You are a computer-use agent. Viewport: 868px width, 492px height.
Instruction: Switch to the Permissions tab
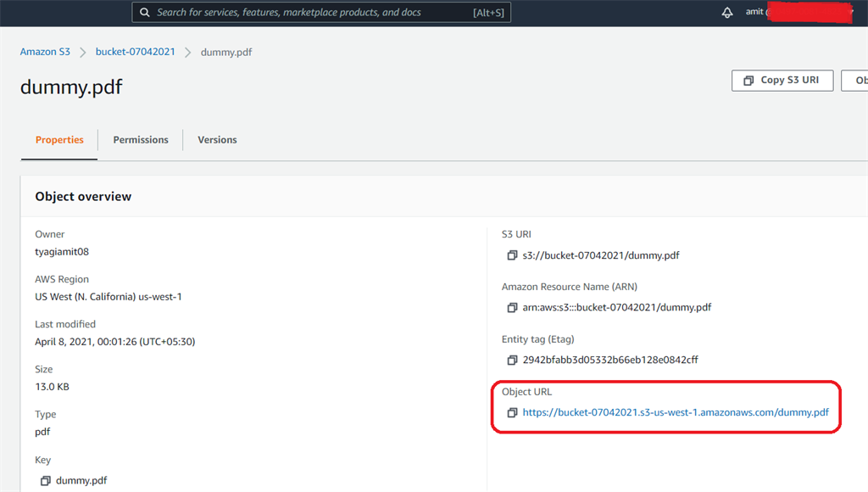pos(140,139)
